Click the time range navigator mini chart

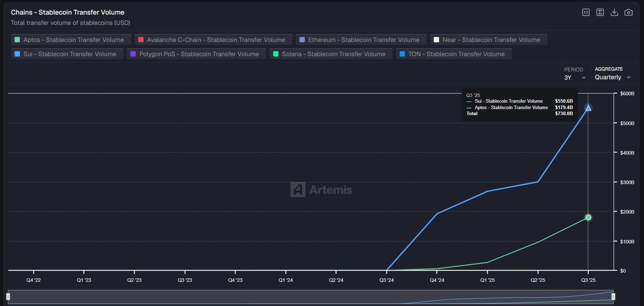click(x=311, y=296)
